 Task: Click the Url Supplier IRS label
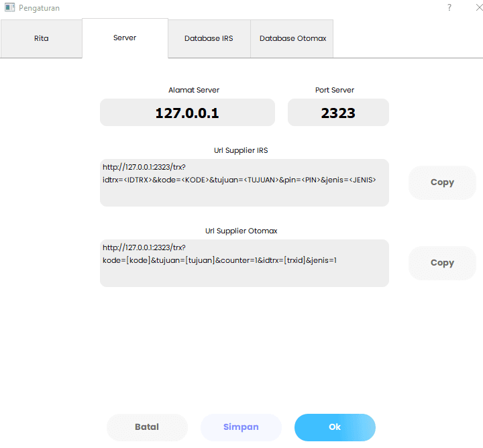241,150
